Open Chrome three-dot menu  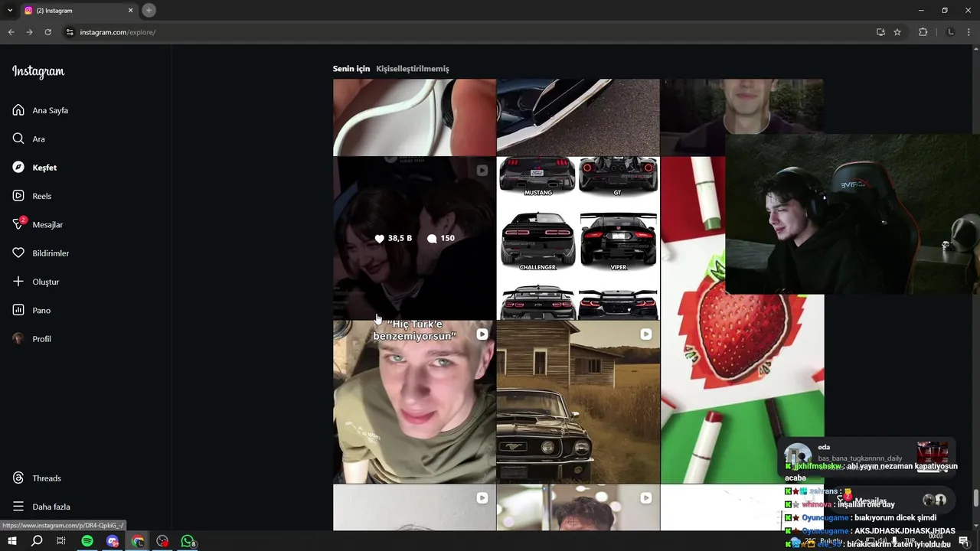pos(969,32)
